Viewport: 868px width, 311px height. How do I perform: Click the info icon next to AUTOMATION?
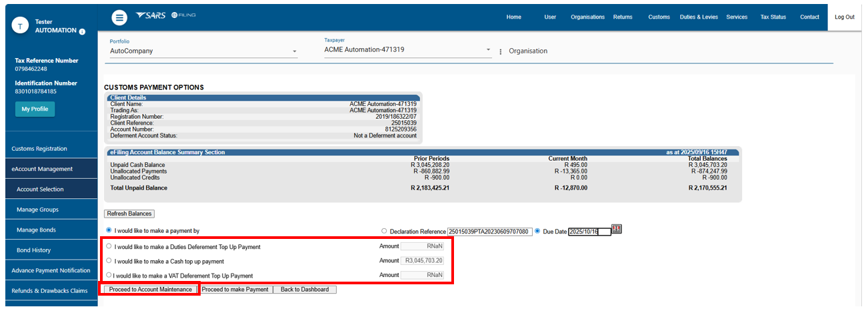pyautogui.click(x=82, y=31)
